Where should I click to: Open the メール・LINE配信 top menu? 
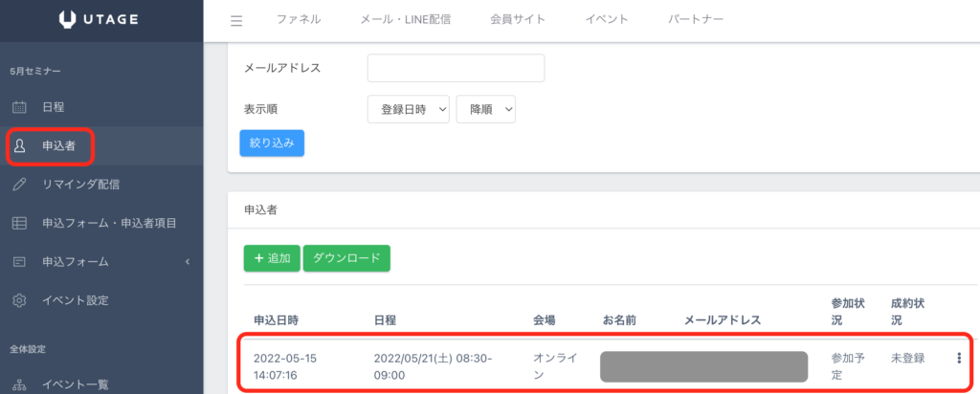[x=405, y=20]
